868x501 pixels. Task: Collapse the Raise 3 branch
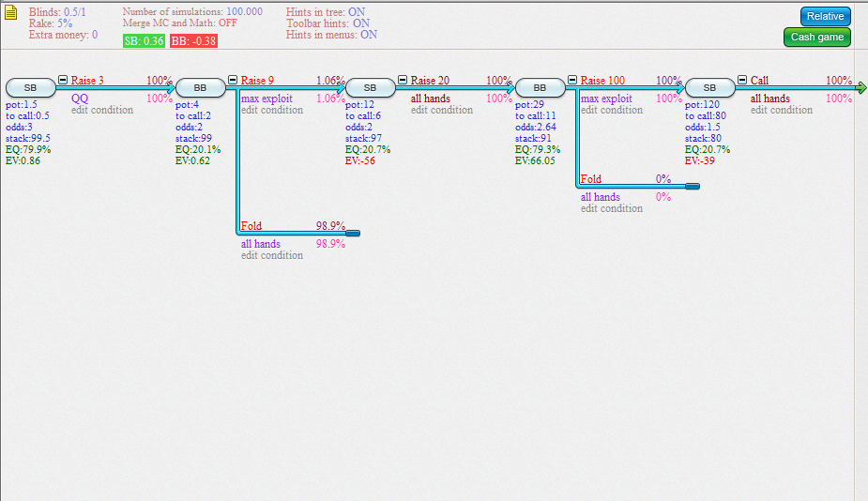63,80
